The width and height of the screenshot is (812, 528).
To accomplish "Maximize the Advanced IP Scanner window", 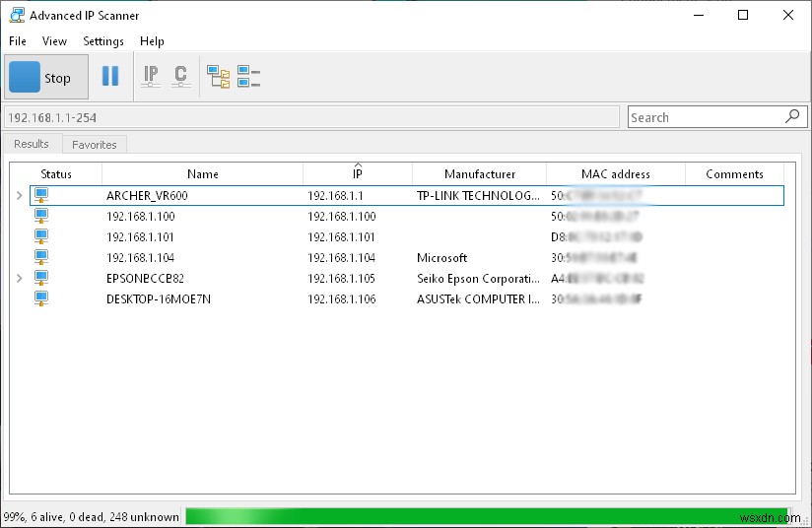I will [743, 15].
